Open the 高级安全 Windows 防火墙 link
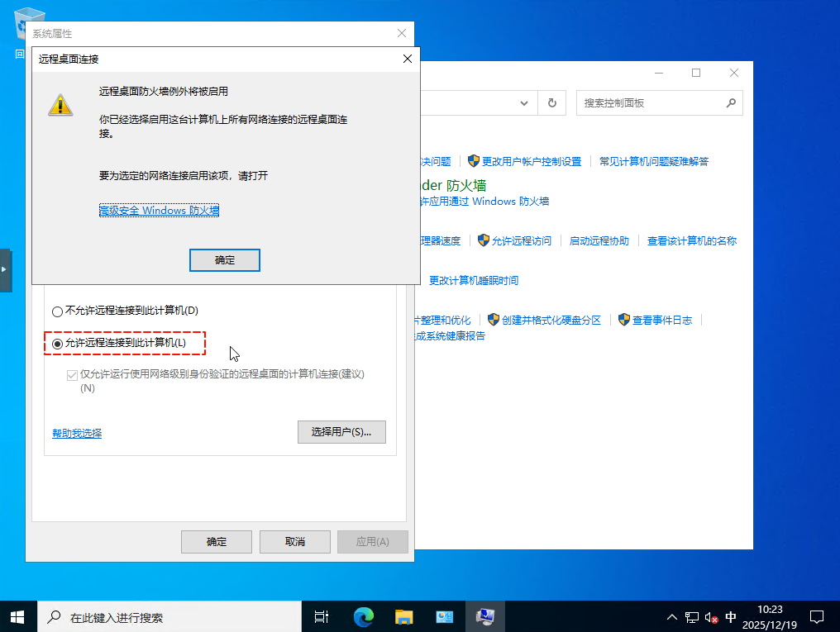The height and width of the screenshot is (632, 840). (159, 211)
